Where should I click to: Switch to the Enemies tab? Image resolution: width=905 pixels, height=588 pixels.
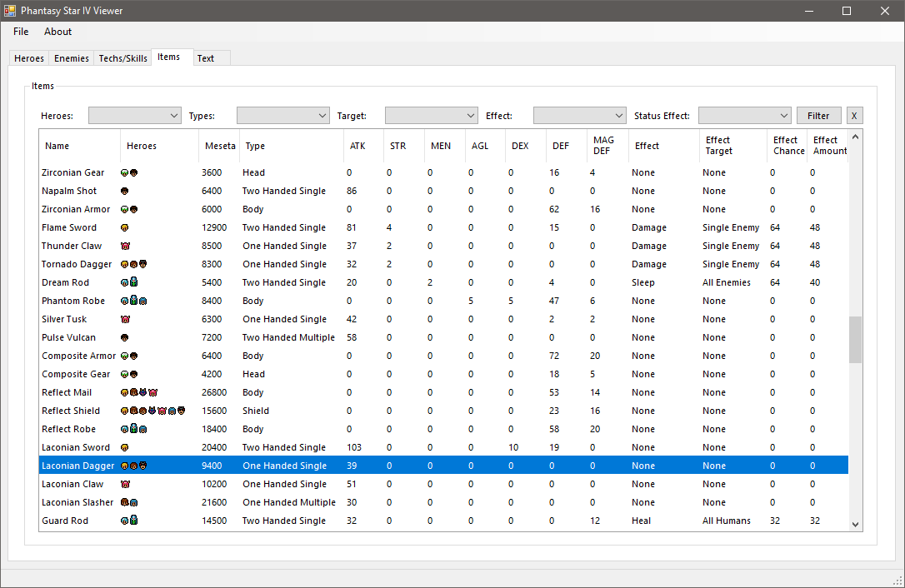pyautogui.click(x=72, y=58)
